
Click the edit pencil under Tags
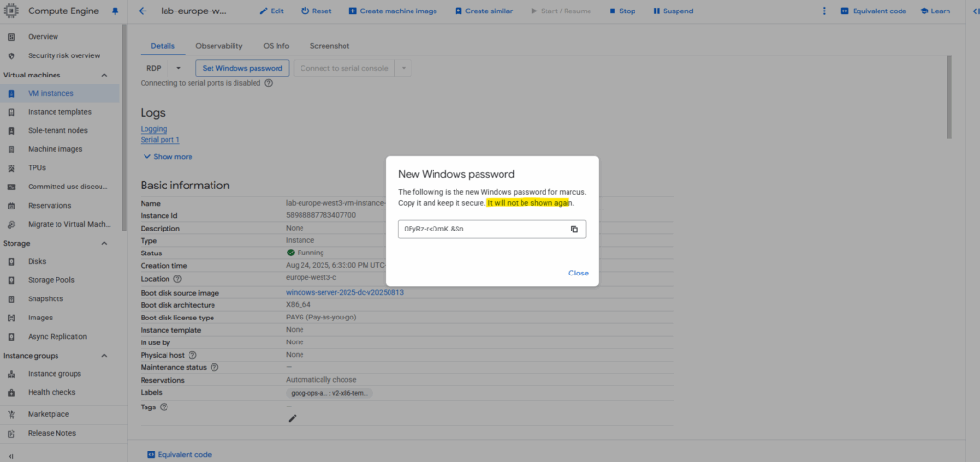point(292,418)
